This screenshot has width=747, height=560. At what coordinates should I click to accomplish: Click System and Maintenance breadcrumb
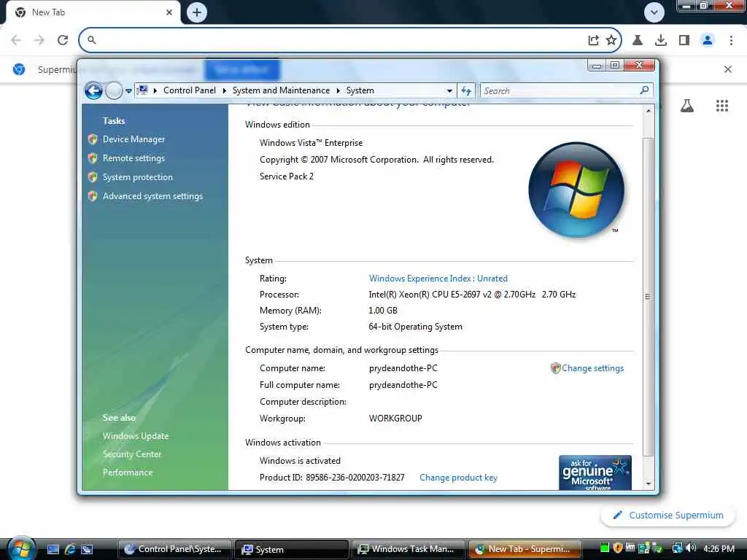pos(281,90)
